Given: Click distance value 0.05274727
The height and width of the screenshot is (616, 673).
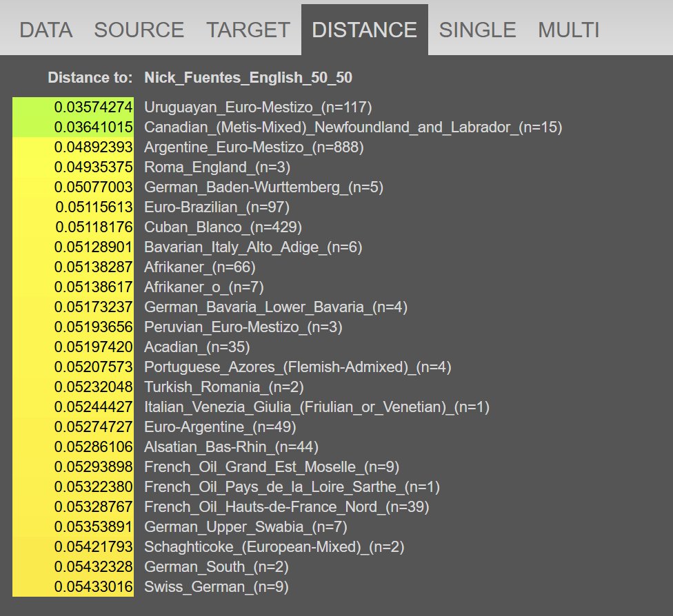Looking at the screenshot, I should pyautogui.click(x=94, y=427).
